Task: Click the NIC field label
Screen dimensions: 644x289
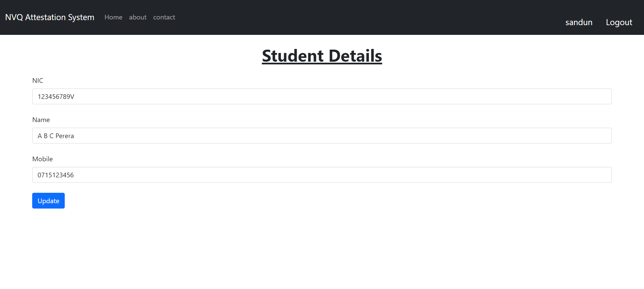Action: tap(38, 80)
